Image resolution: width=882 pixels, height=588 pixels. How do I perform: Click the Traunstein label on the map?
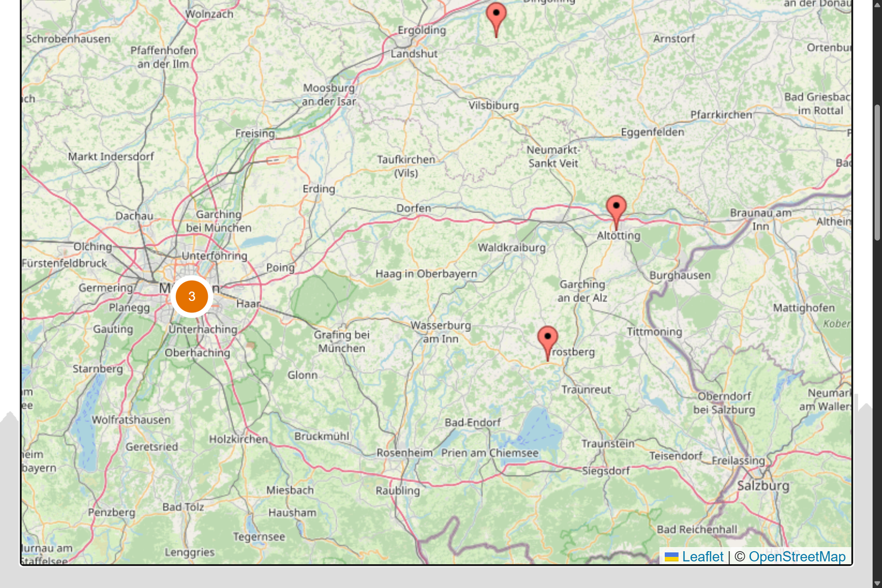[x=607, y=444]
